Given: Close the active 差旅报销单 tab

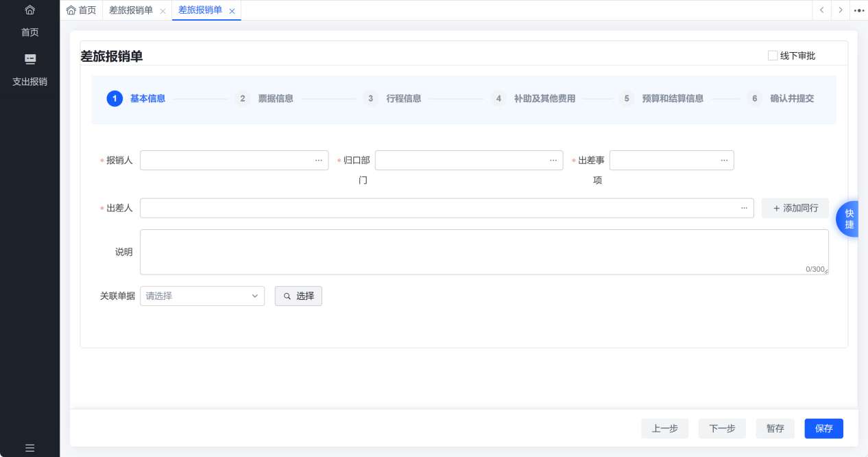Looking at the screenshot, I should [232, 11].
